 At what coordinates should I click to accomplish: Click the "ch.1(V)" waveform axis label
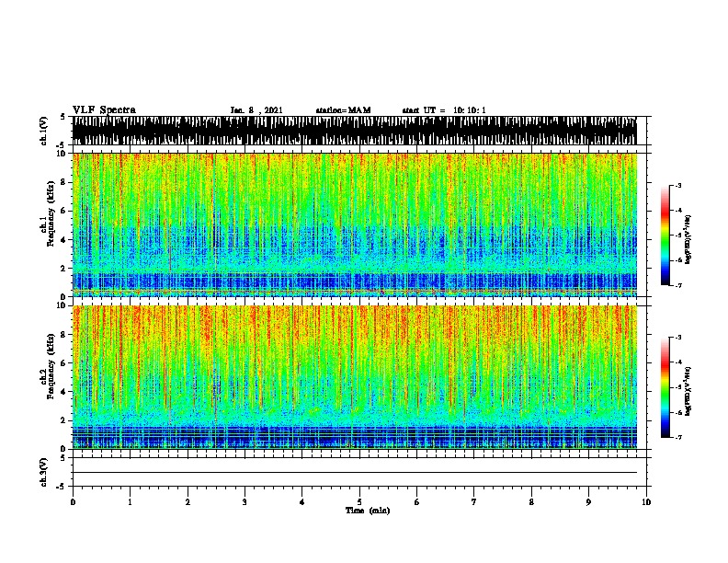(44, 131)
